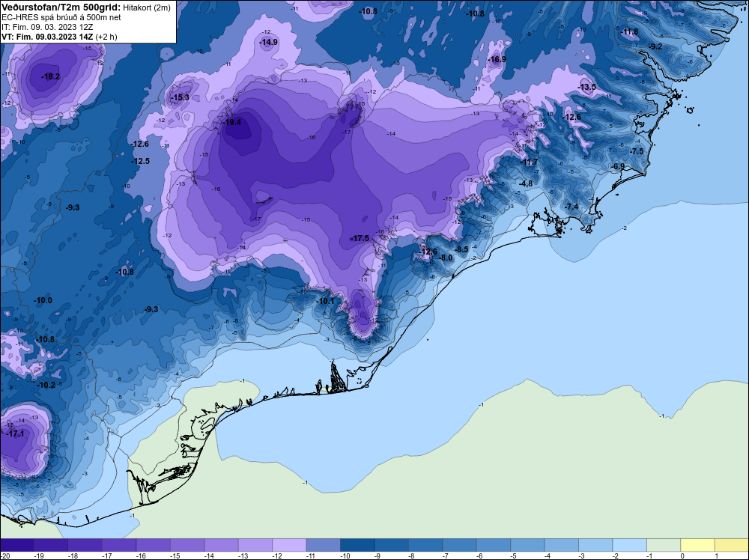Pick the yellow legend swatch between 0 and 1
The width and height of the screenshot is (749, 560).
pos(698,545)
